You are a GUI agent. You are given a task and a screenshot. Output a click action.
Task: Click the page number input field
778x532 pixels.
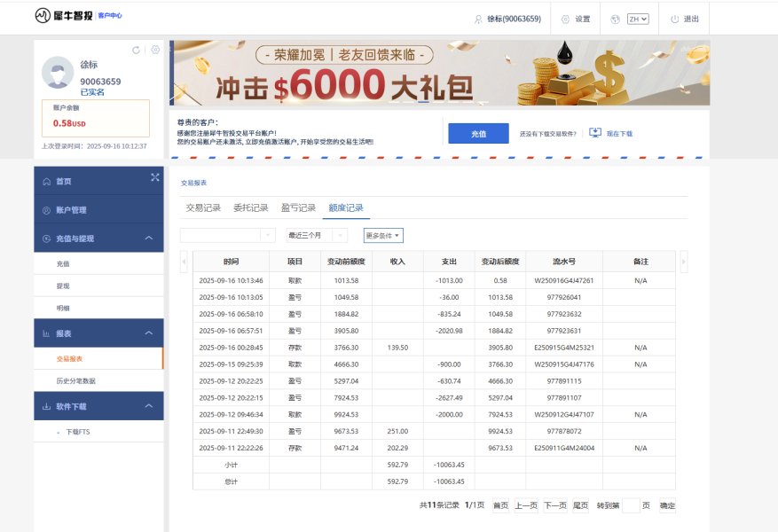tap(631, 505)
